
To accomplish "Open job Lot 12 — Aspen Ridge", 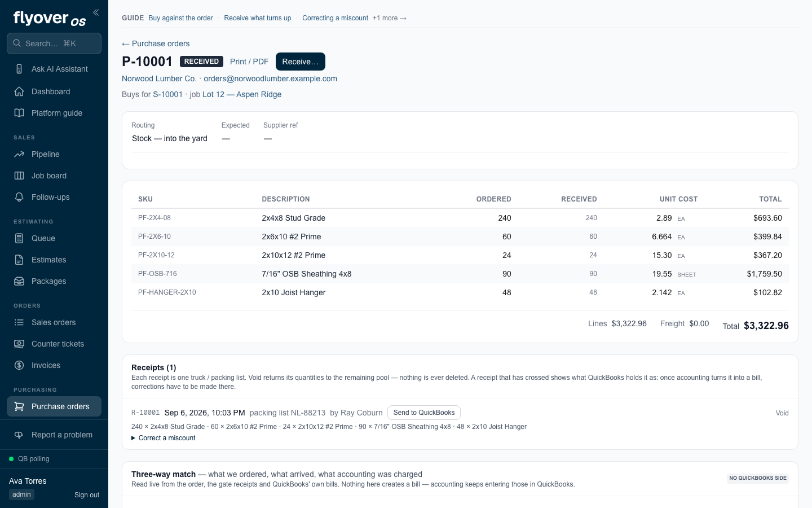I will point(242,94).
